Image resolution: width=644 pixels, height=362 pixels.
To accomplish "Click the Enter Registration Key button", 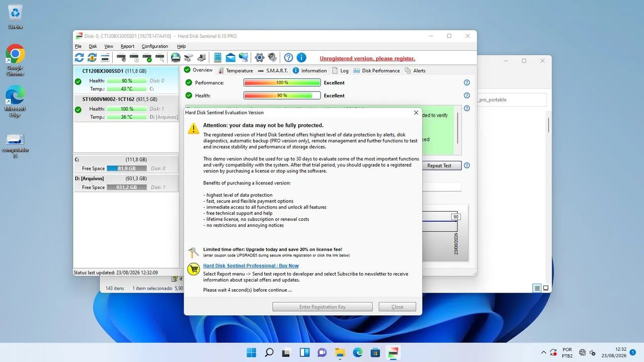I will coord(323,307).
